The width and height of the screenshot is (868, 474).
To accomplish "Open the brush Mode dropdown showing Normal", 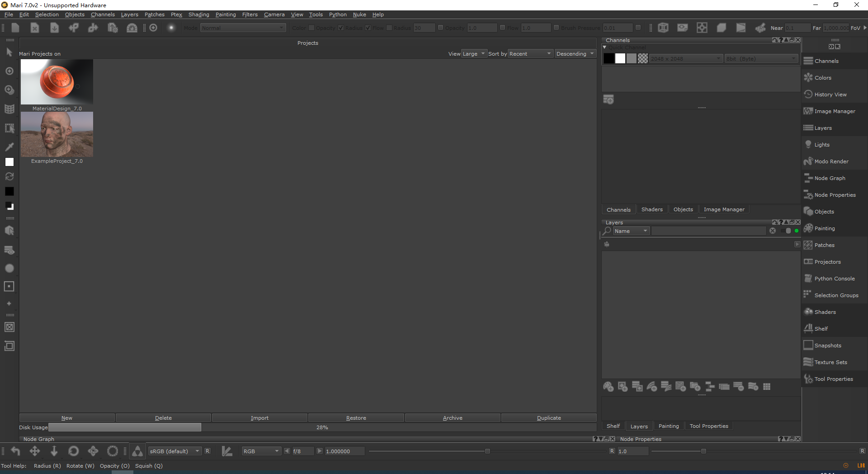I will (243, 28).
